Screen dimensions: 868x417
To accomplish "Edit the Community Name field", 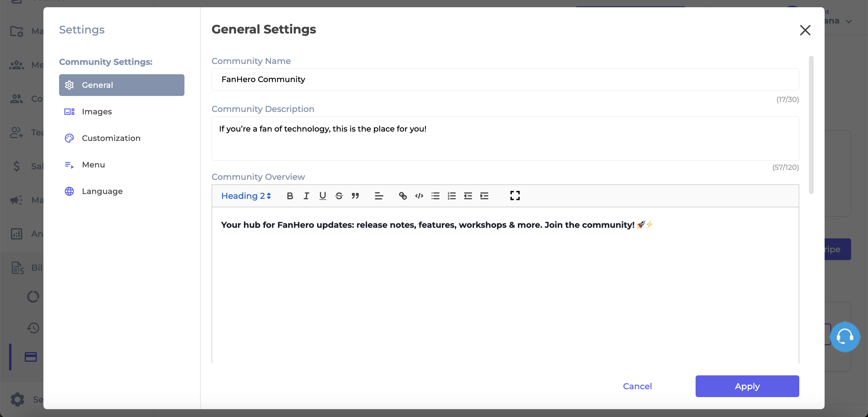I will pos(505,79).
